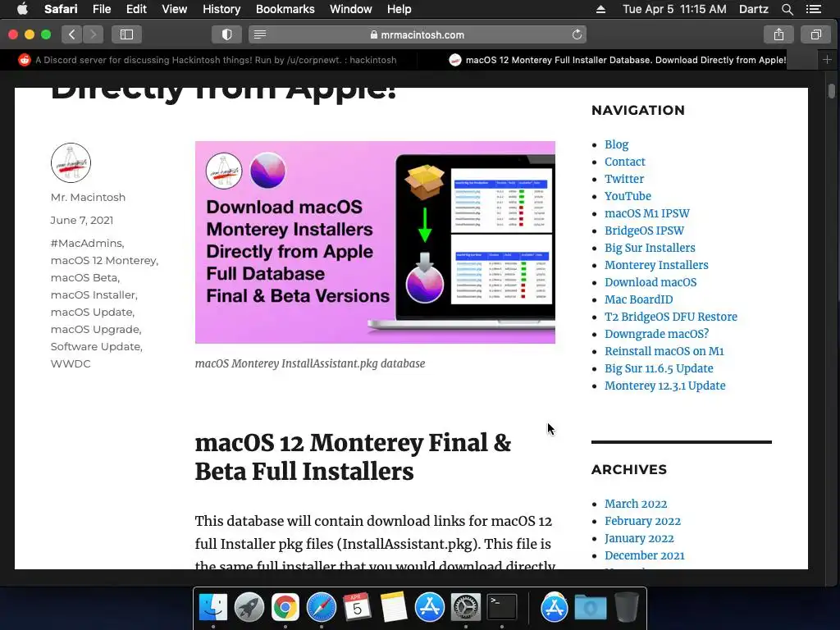The width and height of the screenshot is (840, 630).
Task: Reload the mrmacintosh.com page
Action: 577,34
